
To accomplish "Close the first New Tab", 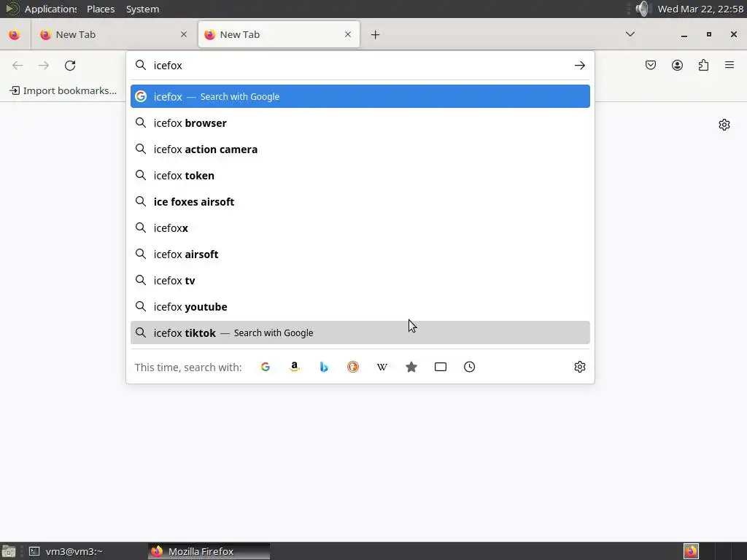I will tap(184, 34).
